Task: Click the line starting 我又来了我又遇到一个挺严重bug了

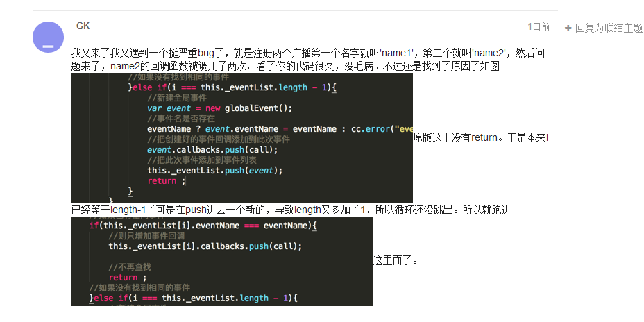Action: [308, 53]
